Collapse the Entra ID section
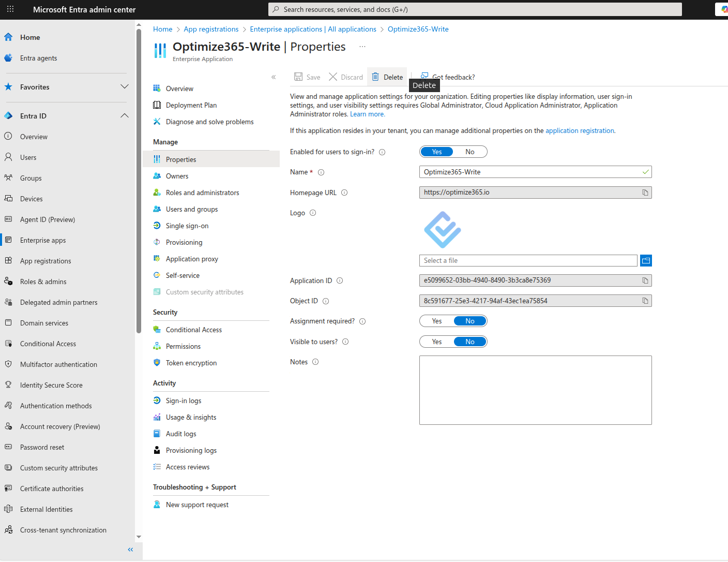Image resolution: width=728 pixels, height=562 pixels. click(x=125, y=115)
